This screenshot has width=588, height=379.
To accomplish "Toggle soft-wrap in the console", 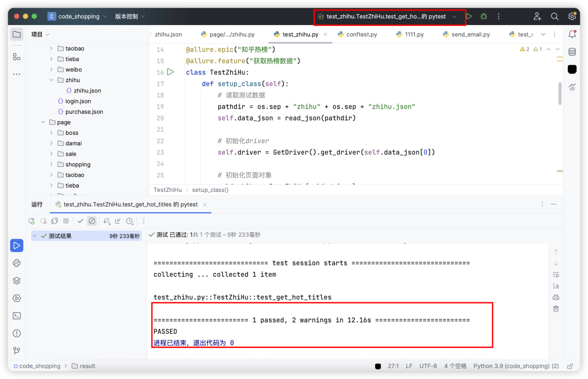I will coord(556,275).
